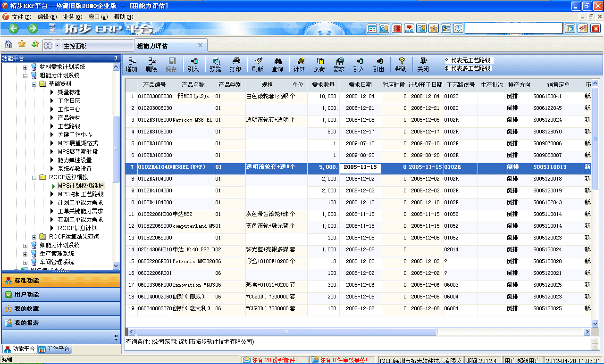Image resolution: width=604 pixels, height=364 pixels.
Task: Open 预览 print preview
Action: pos(215,65)
